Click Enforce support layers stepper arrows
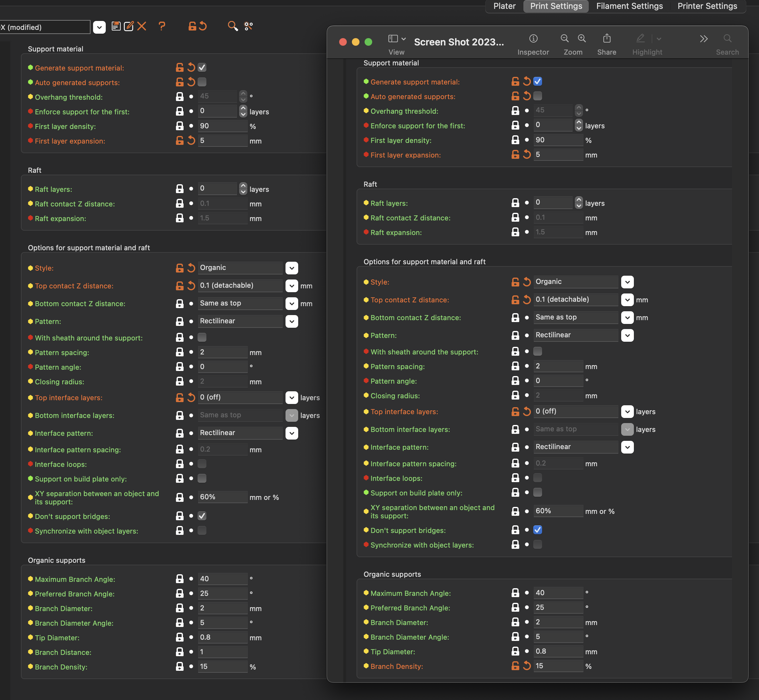The image size is (759, 700). click(243, 111)
